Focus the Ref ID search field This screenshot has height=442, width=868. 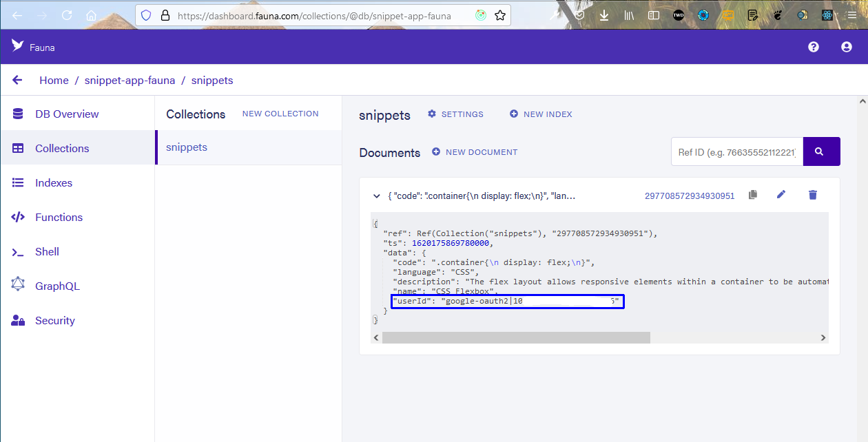tap(737, 151)
